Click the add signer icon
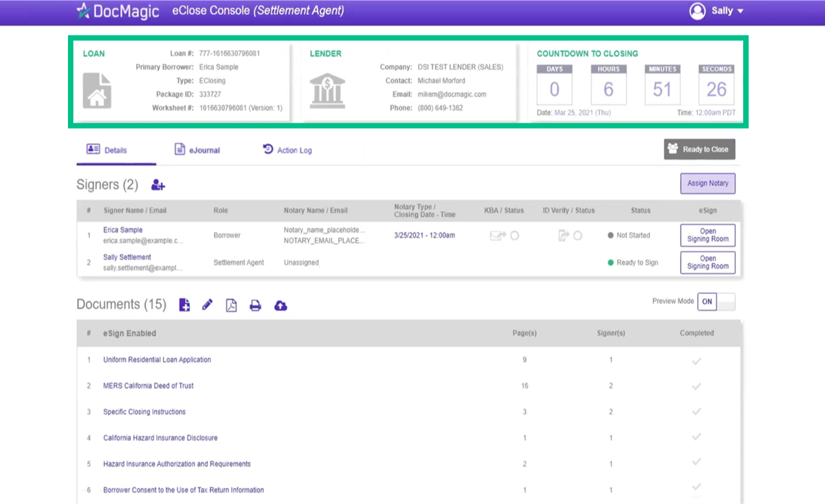The width and height of the screenshot is (825, 504). click(158, 185)
